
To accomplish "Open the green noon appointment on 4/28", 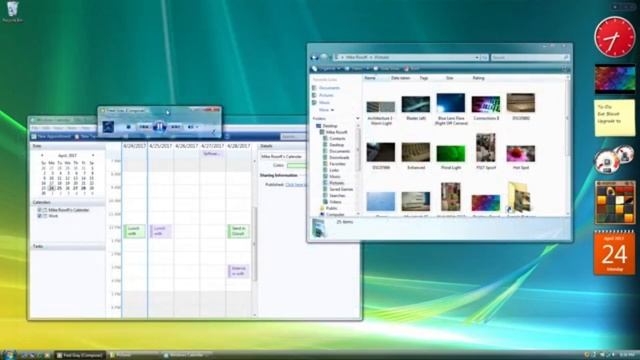I will click(238, 231).
